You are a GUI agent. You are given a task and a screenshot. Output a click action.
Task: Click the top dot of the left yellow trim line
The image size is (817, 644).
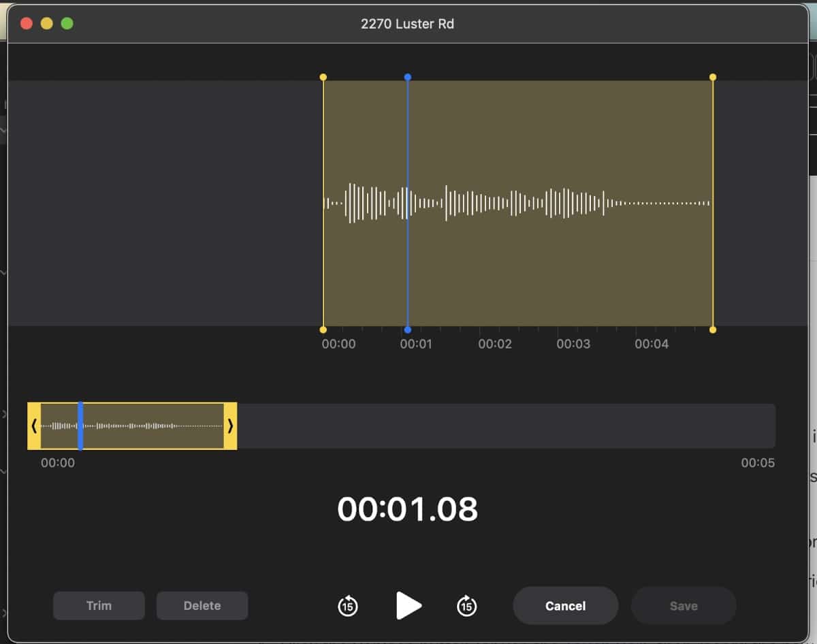[x=323, y=77]
